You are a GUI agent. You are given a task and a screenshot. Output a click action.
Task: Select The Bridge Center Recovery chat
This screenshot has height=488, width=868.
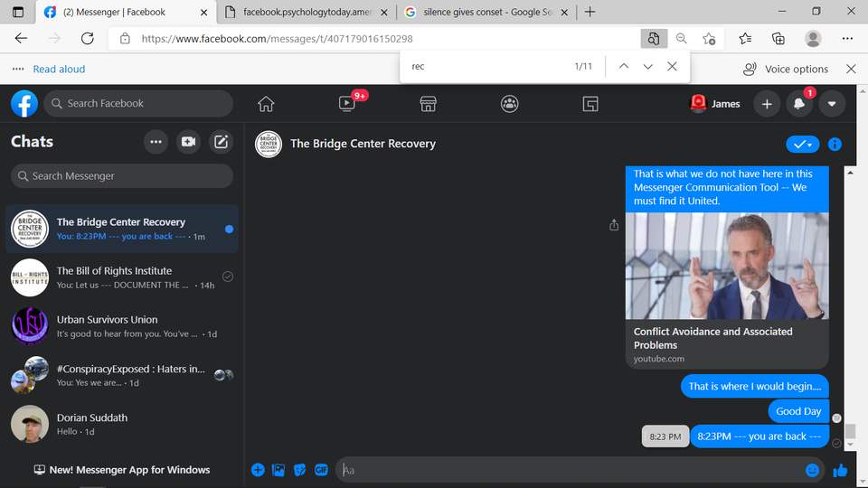click(122, 229)
